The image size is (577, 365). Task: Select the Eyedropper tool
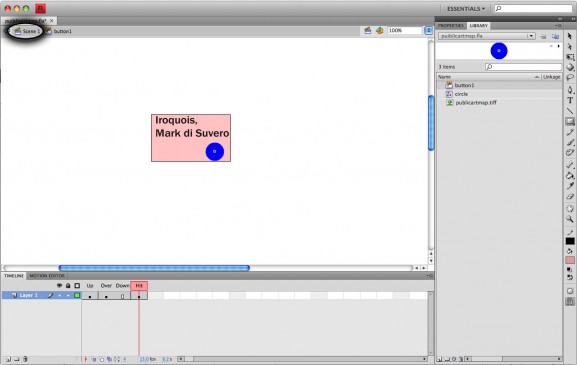click(x=570, y=186)
